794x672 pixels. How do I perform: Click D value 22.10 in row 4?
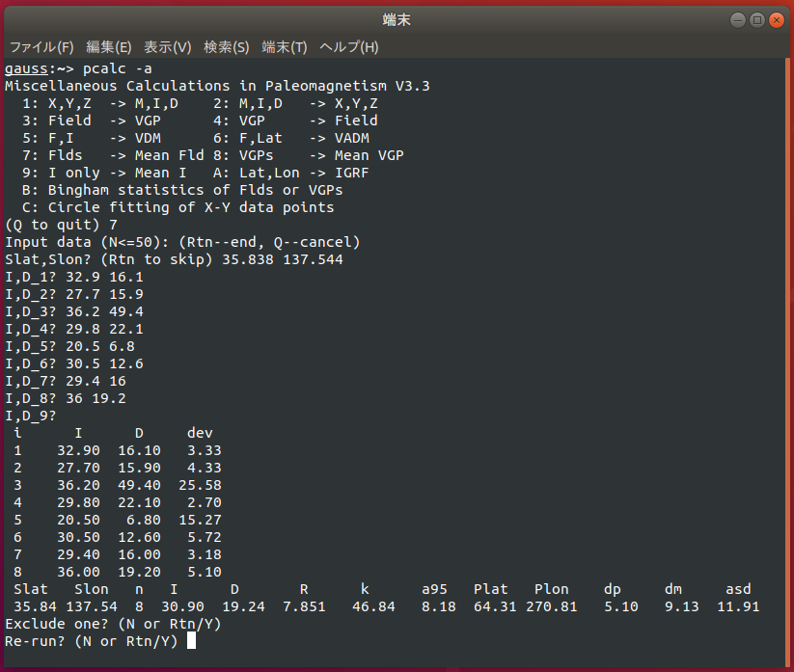tap(139, 502)
